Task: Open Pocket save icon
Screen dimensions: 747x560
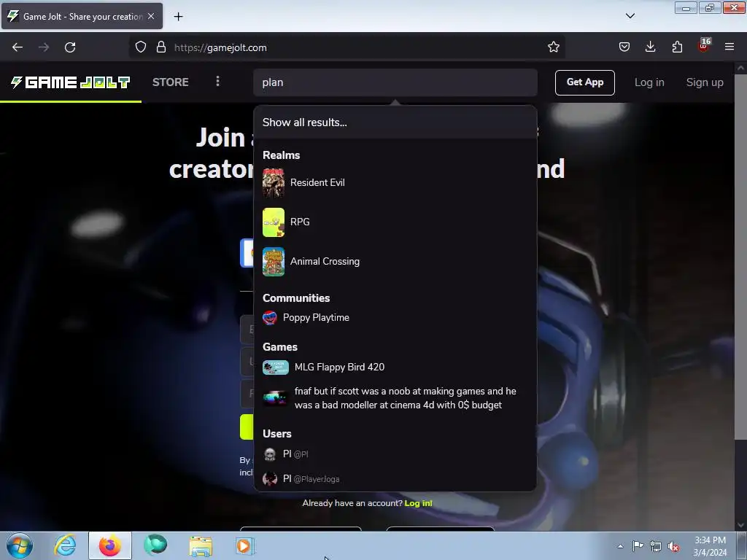Action: 624,47
